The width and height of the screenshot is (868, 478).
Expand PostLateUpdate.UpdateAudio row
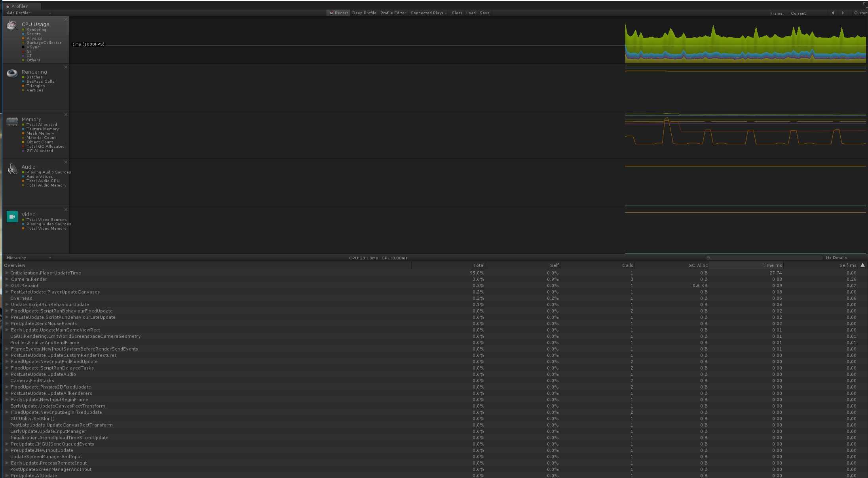click(7, 374)
